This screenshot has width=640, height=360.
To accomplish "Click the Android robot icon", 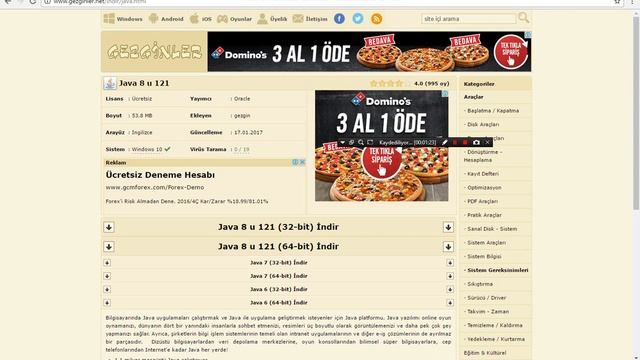I will pyautogui.click(x=153, y=18).
